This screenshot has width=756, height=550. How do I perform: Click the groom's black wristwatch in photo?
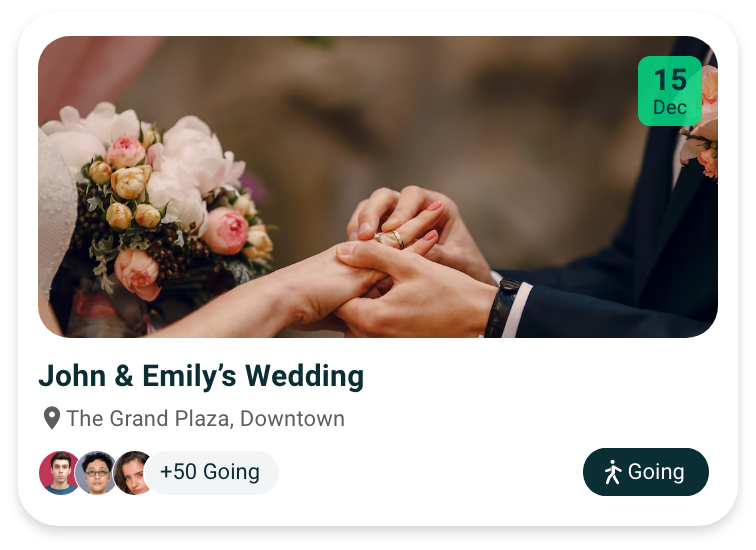click(x=501, y=307)
